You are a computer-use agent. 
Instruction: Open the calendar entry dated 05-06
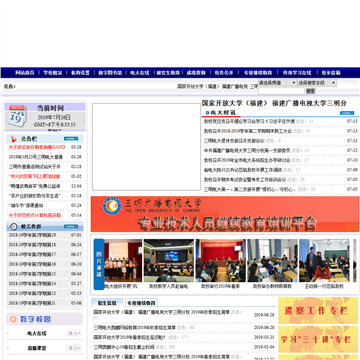pos(32,303)
